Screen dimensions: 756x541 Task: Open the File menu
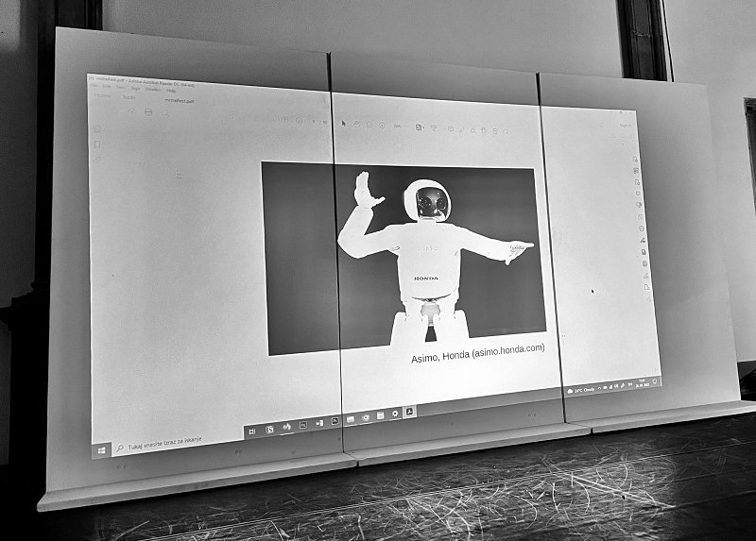tap(94, 85)
